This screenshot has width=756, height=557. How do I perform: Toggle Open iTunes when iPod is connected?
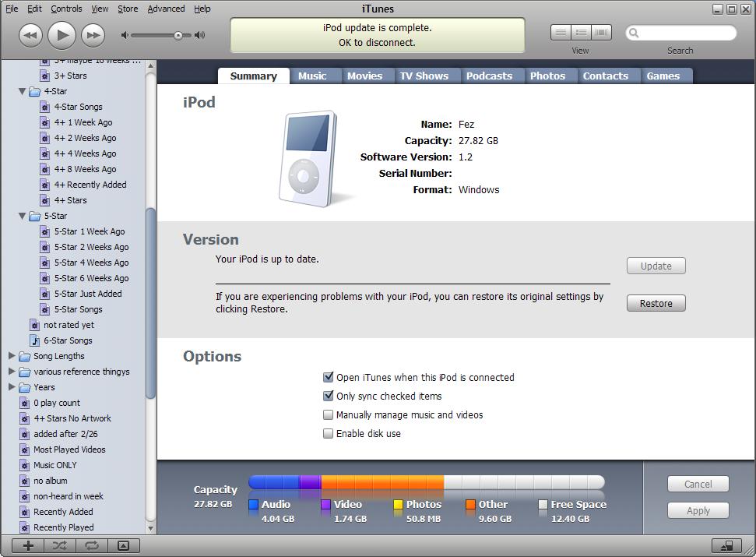(328, 377)
